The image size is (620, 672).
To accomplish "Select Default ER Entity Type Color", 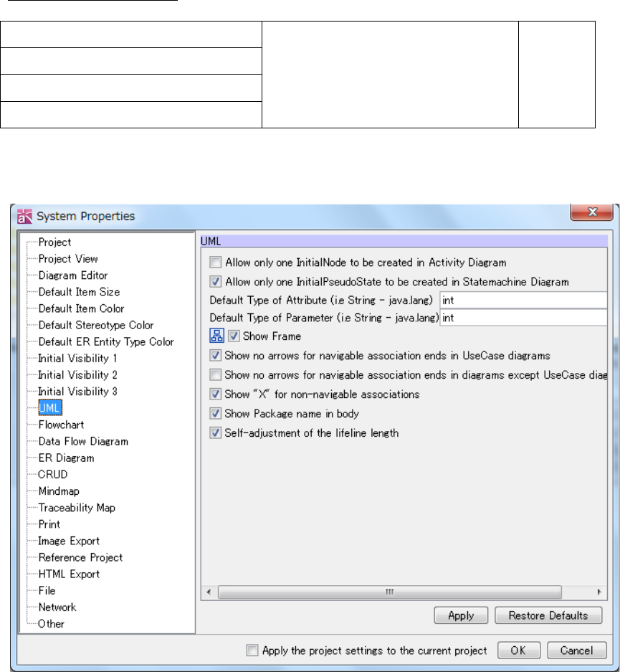I will click(x=106, y=341).
